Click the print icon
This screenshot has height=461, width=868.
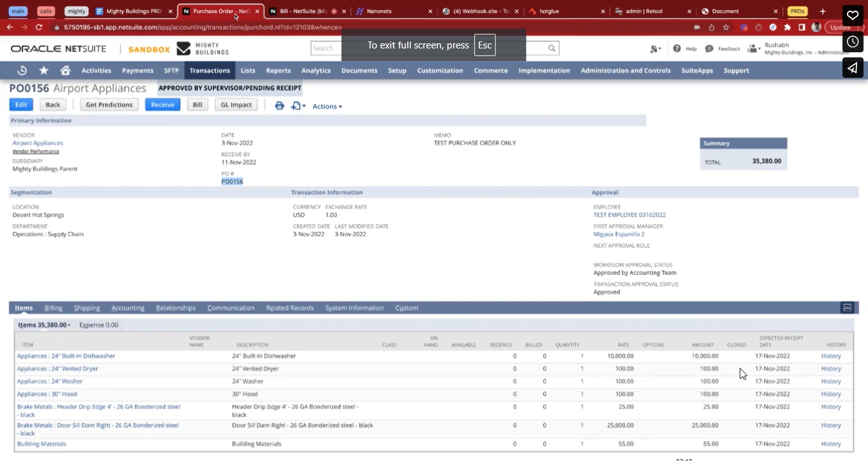(280, 106)
